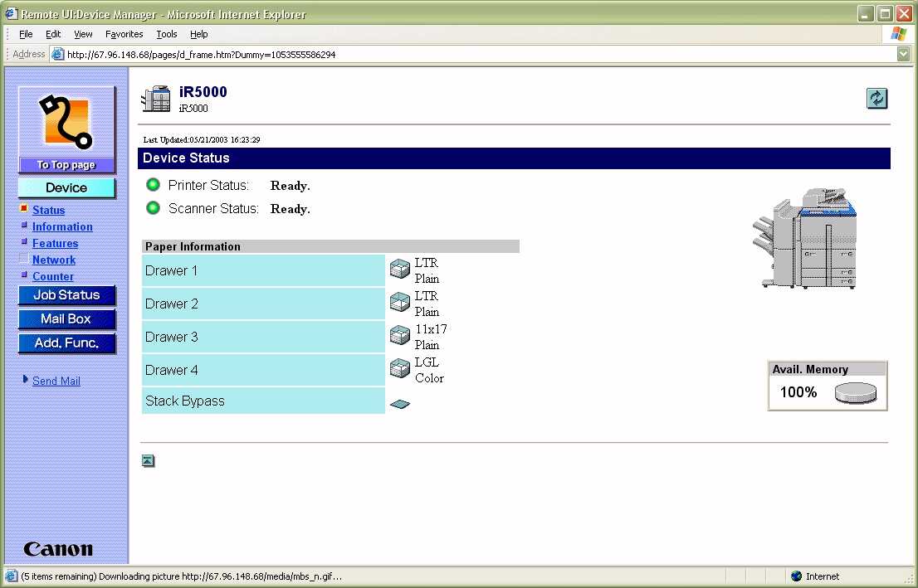Click the Job Status button
This screenshot has width=918, height=588.
click(x=66, y=295)
